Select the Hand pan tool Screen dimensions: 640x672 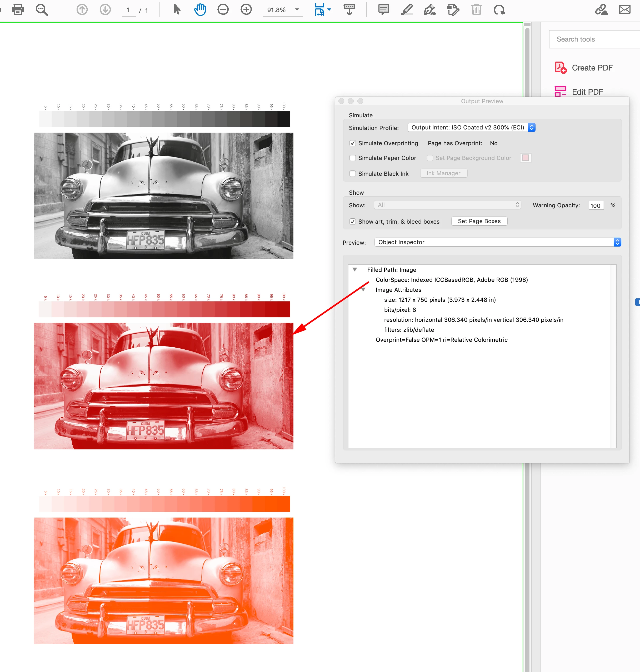[x=200, y=9]
